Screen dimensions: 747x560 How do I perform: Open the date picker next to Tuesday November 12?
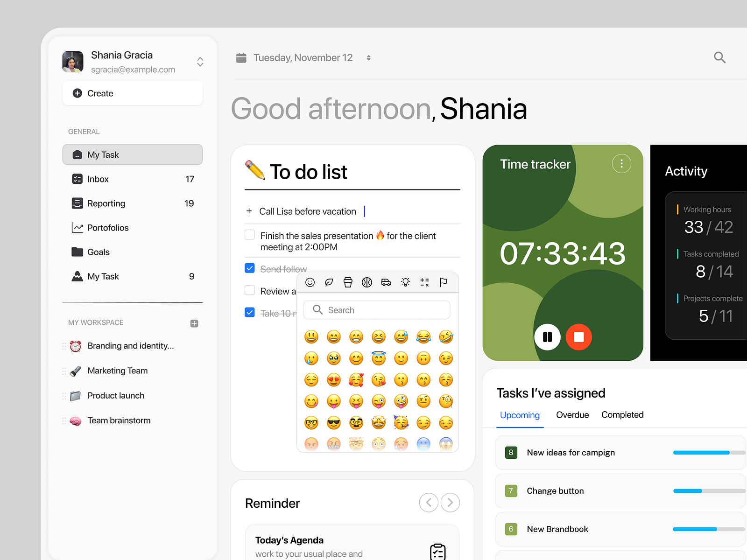[368, 57]
